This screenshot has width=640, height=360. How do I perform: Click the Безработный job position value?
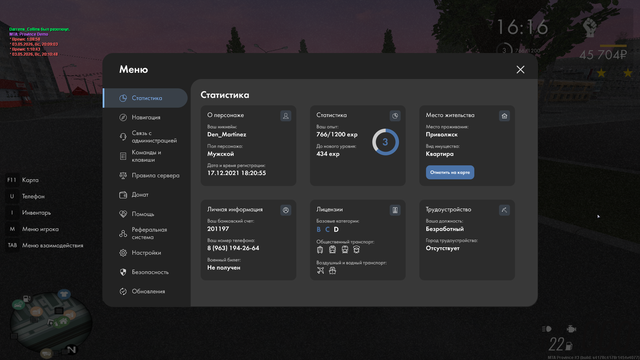tap(445, 229)
